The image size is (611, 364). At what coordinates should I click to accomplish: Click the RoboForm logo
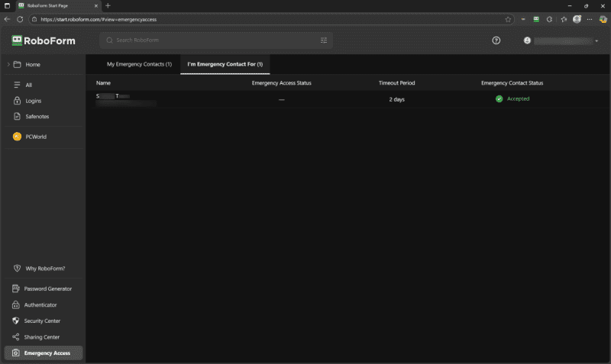44,40
